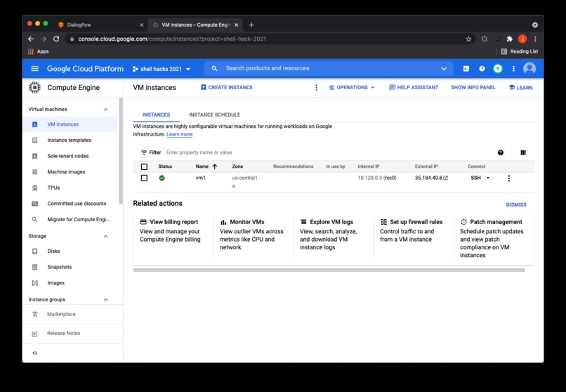This screenshot has height=392, width=566.
Task: Open Instance templates in sidebar
Action: point(70,140)
